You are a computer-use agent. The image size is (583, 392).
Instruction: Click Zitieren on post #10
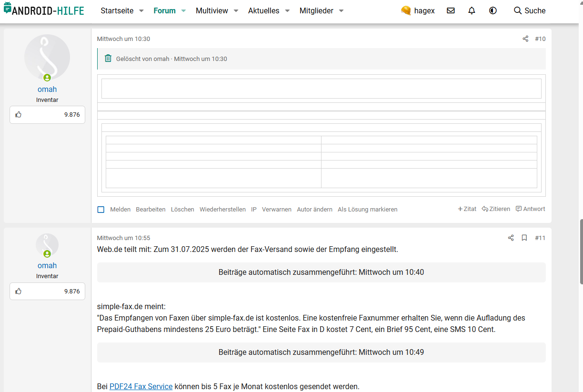[x=496, y=209]
